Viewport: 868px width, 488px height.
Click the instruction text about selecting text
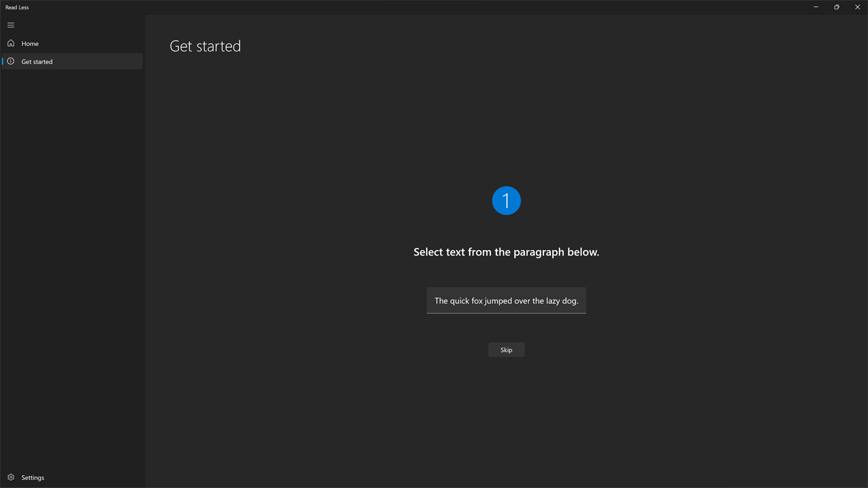click(506, 251)
